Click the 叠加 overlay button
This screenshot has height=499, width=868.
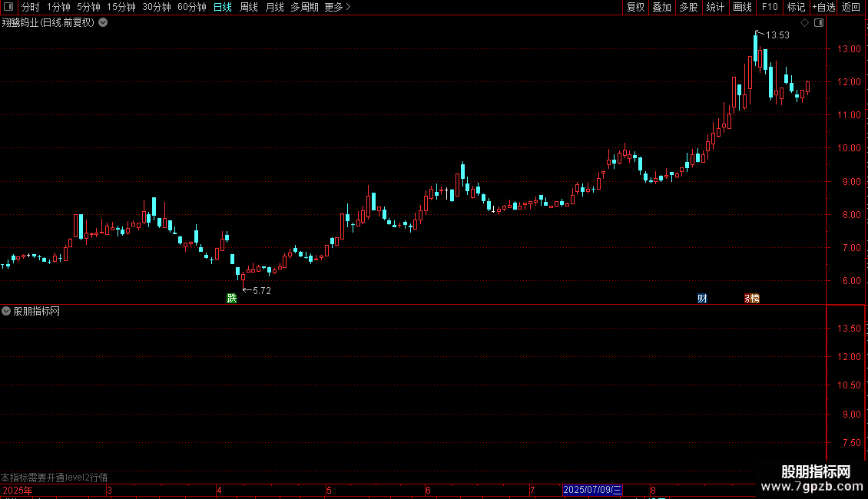click(x=661, y=7)
